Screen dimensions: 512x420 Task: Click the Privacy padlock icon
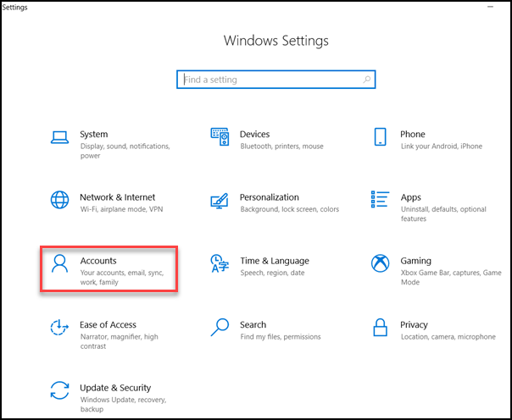380,327
